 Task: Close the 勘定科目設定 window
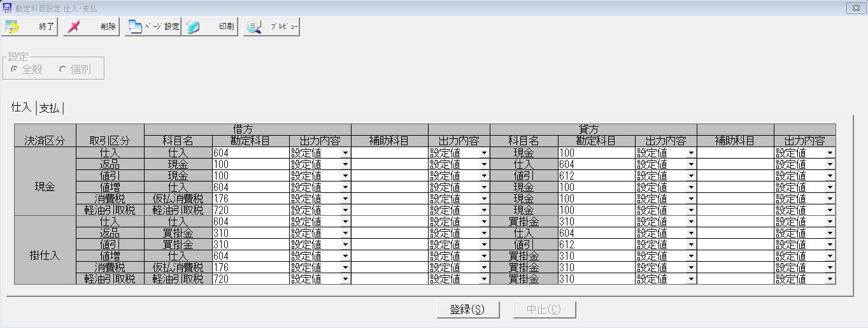pos(855,8)
